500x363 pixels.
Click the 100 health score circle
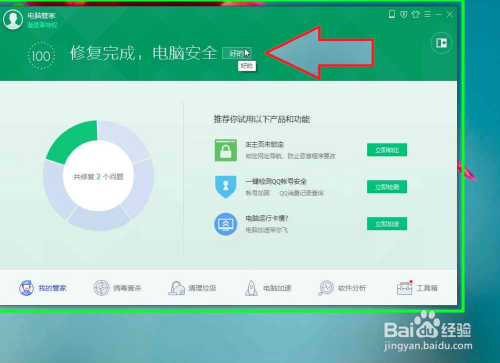(41, 56)
